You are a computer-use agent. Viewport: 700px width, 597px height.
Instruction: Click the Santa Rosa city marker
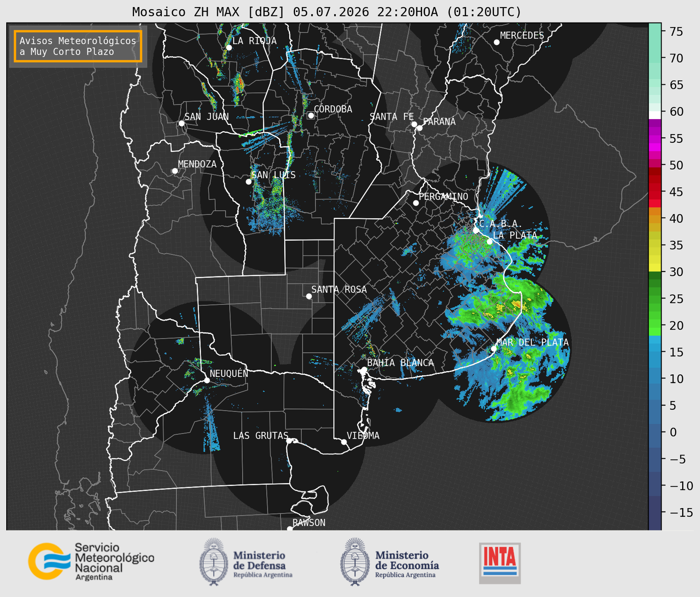point(309,296)
